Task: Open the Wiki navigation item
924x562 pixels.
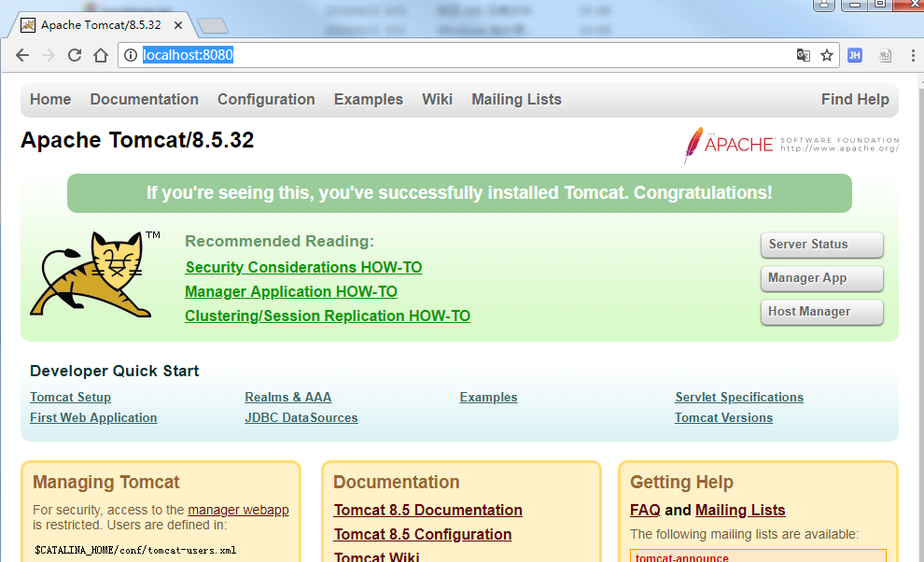Action: 437,100
